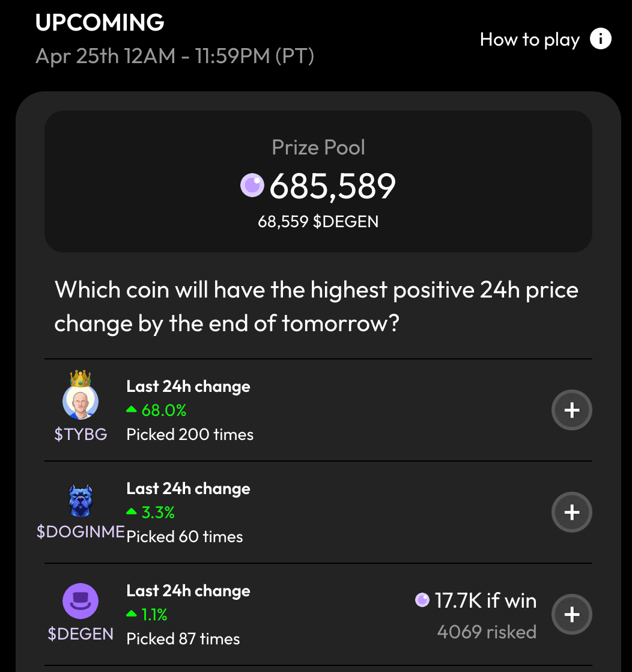Click the Picked 200 times text
This screenshot has height=672, width=632.
[x=190, y=435]
